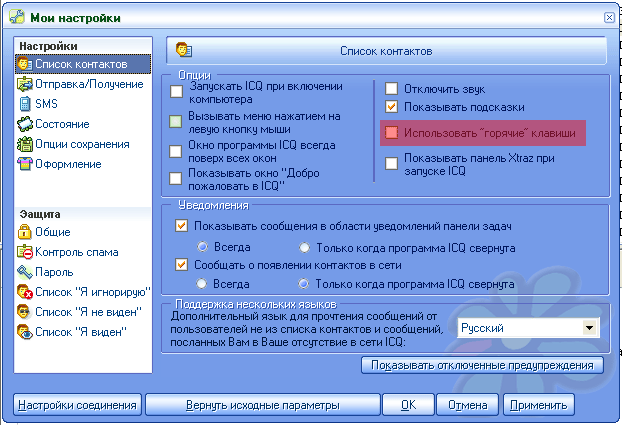622x425 pixels.
Task: Click the Оформление shirt icon
Action: point(25,164)
